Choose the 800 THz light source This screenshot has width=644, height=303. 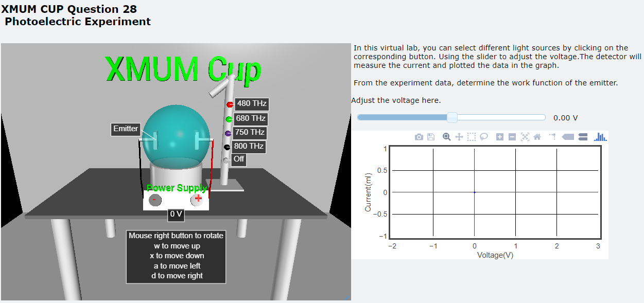point(227,147)
